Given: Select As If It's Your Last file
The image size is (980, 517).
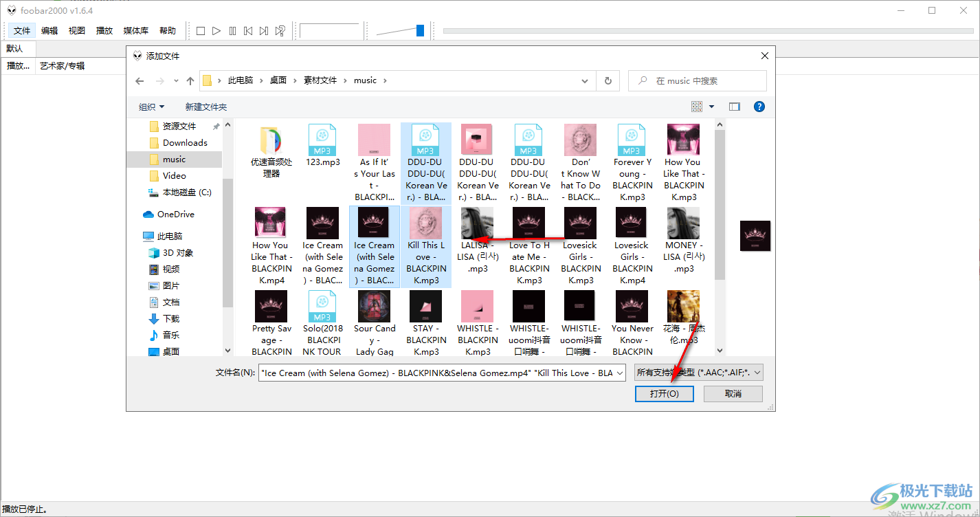Looking at the screenshot, I should point(374,163).
